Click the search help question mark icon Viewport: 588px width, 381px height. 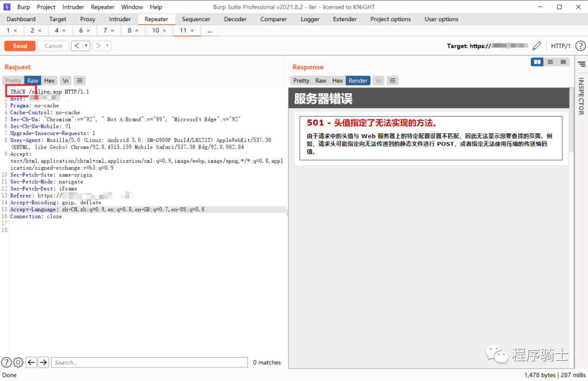(x=6, y=362)
